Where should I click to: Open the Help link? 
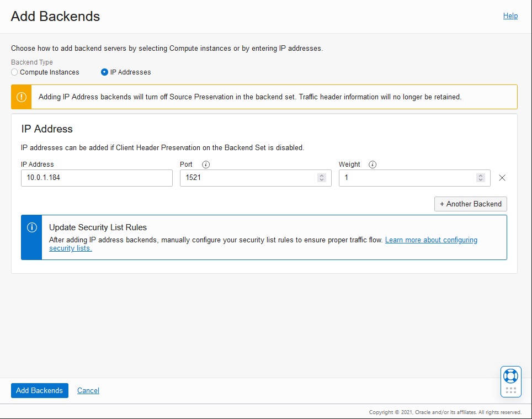pyautogui.click(x=510, y=16)
